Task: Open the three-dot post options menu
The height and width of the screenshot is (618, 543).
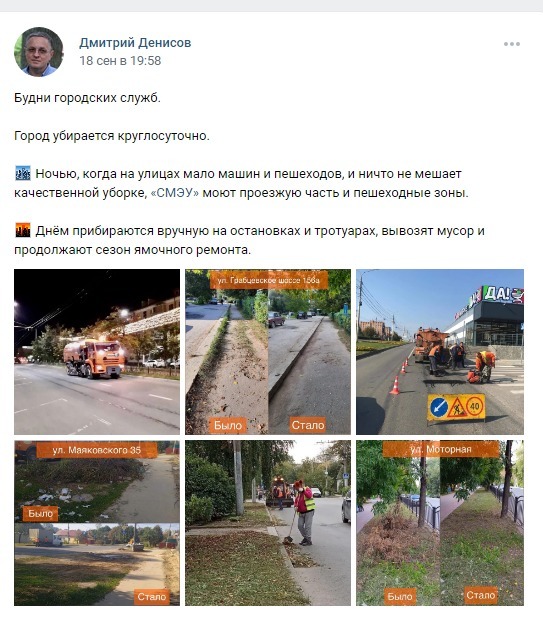Action: [x=511, y=44]
